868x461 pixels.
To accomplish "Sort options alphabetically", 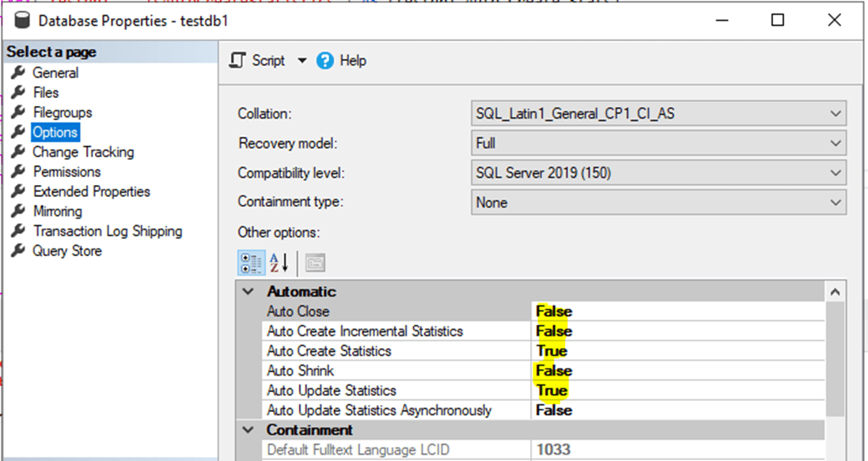I will pos(279,263).
